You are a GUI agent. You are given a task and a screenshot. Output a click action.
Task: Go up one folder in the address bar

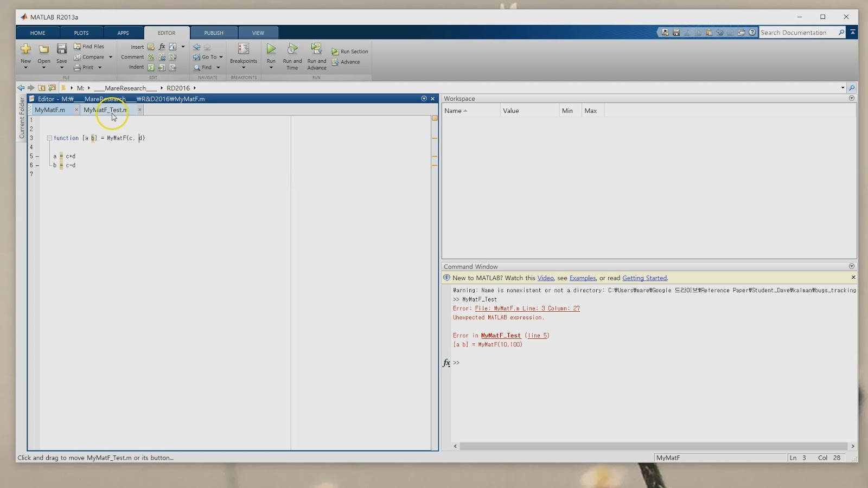(x=41, y=88)
